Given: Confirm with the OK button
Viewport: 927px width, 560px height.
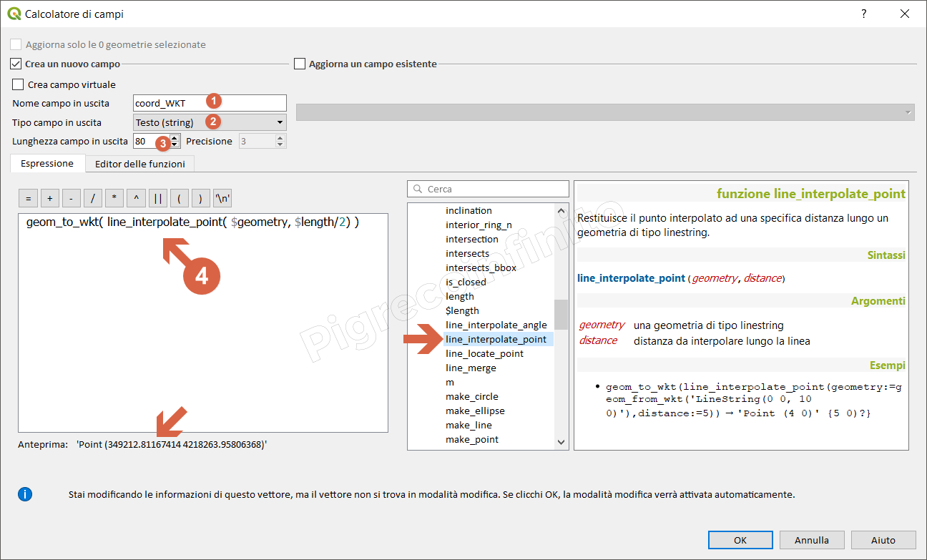Looking at the screenshot, I should 740,540.
